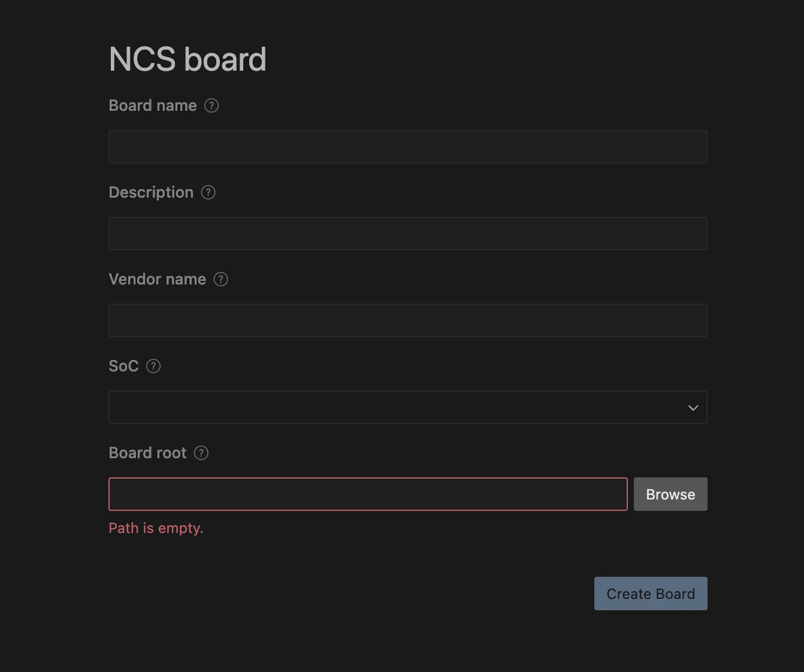Focus the Board root path field
This screenshot has height=672, width=804.
[x=368, y=494]
